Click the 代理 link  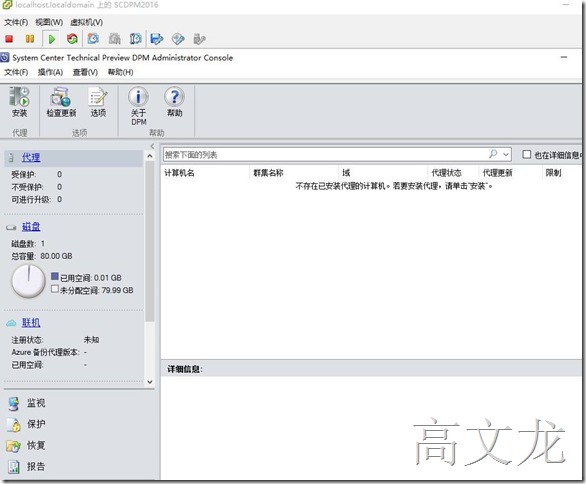click(31, 157)
